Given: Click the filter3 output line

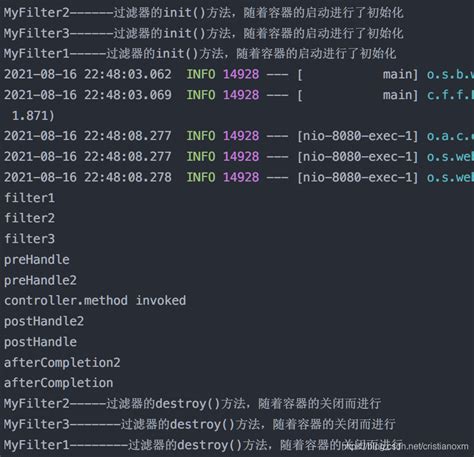Looking at the screenshot, I should 29,239.
